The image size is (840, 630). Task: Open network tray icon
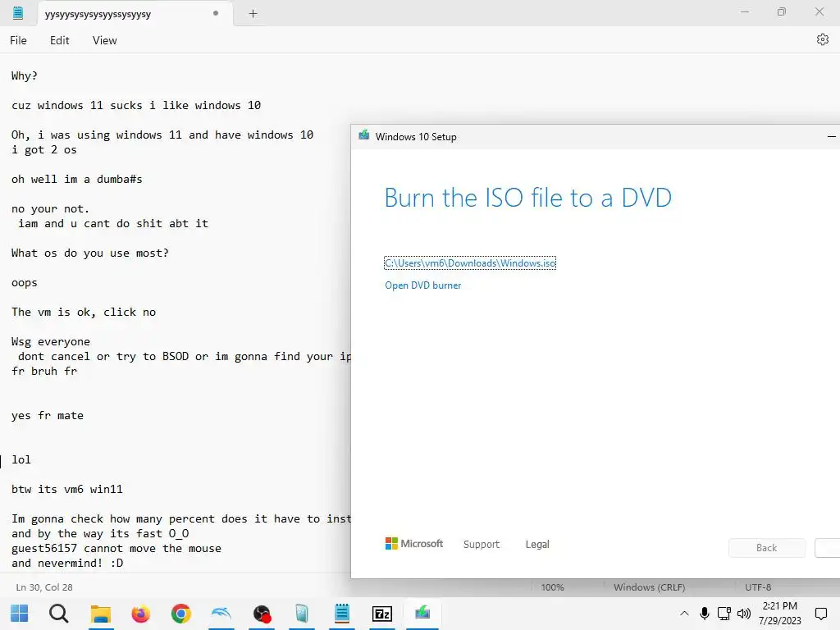coord(724,614)
